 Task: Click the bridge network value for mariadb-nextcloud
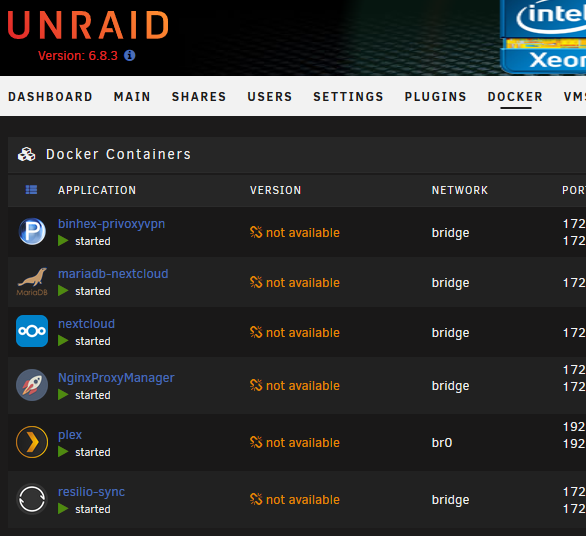coord(450,283)
